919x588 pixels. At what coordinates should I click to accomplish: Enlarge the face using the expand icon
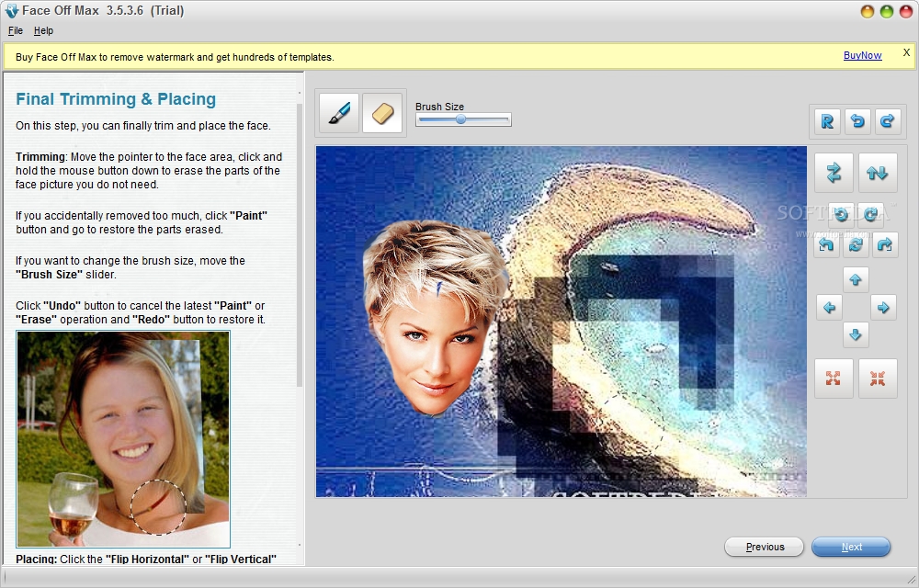click(x=834, y=379)
